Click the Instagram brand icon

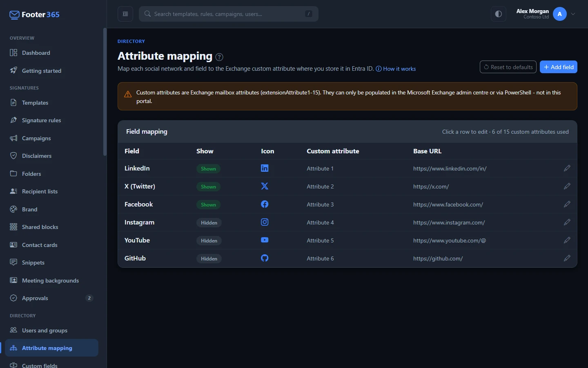(x=265, y=222)
